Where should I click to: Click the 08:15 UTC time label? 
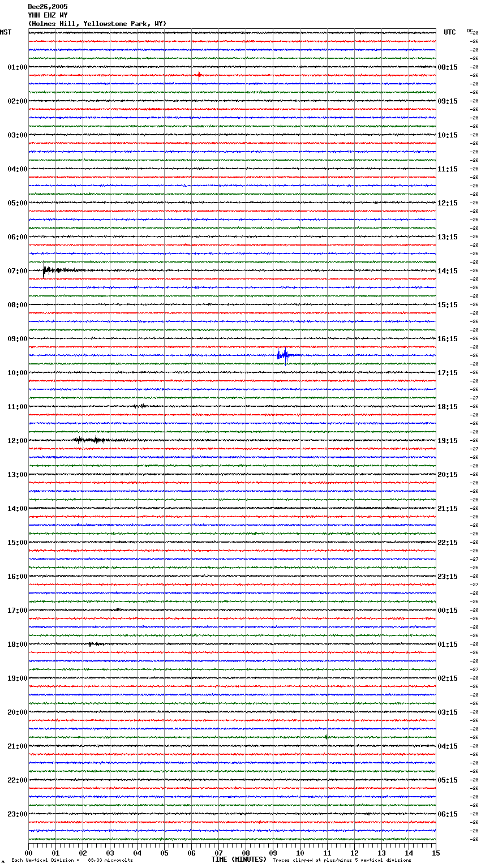[x=448, y=67]
